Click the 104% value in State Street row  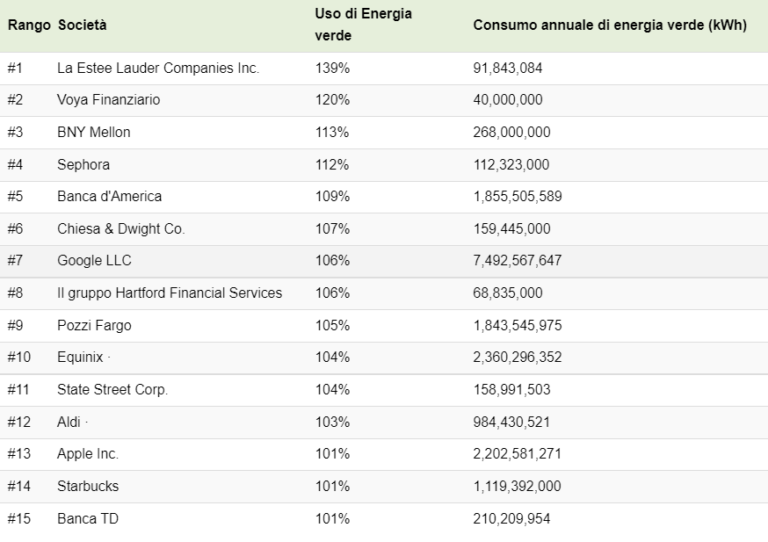pyautogui.click(x=332, y=390)
